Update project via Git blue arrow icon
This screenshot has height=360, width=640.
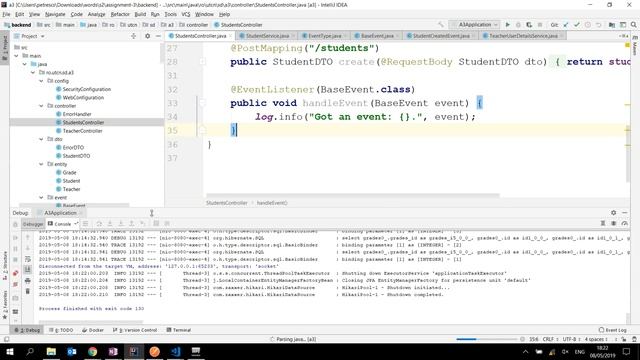[x=566, y=25]
